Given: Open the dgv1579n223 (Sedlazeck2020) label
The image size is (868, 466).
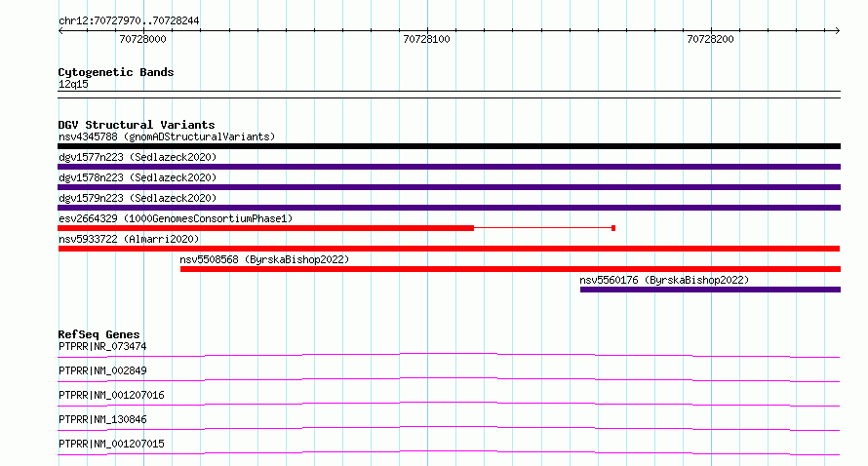Looking at the screenshot, I should tap(138, 198).
